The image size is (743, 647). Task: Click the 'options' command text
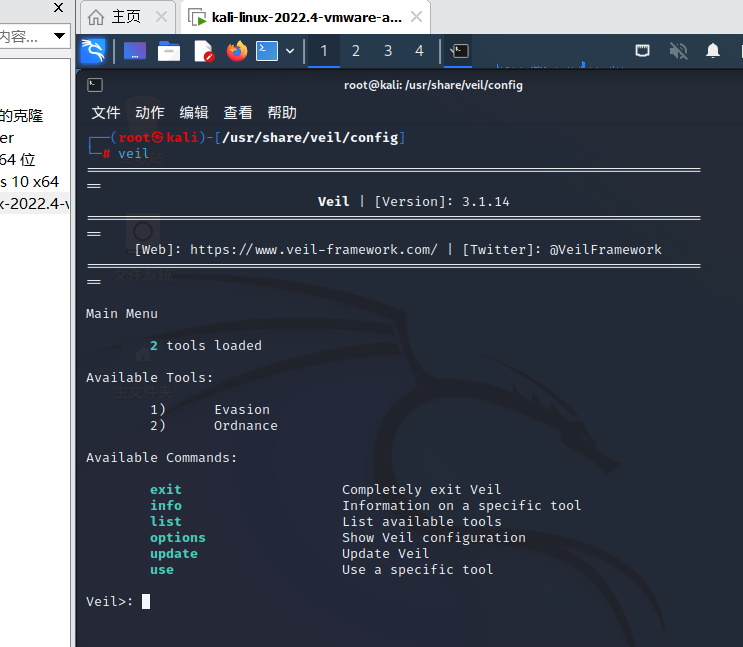(x=178, y=538)
